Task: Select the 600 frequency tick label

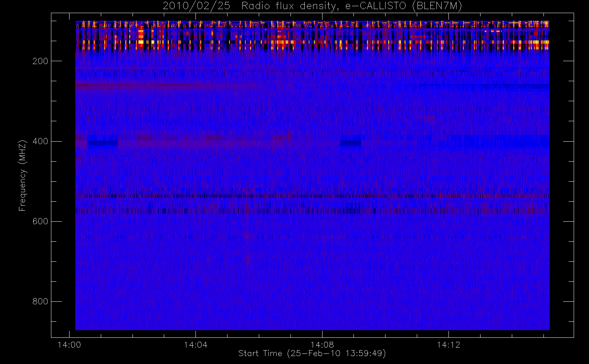Action: coord(40,221)
